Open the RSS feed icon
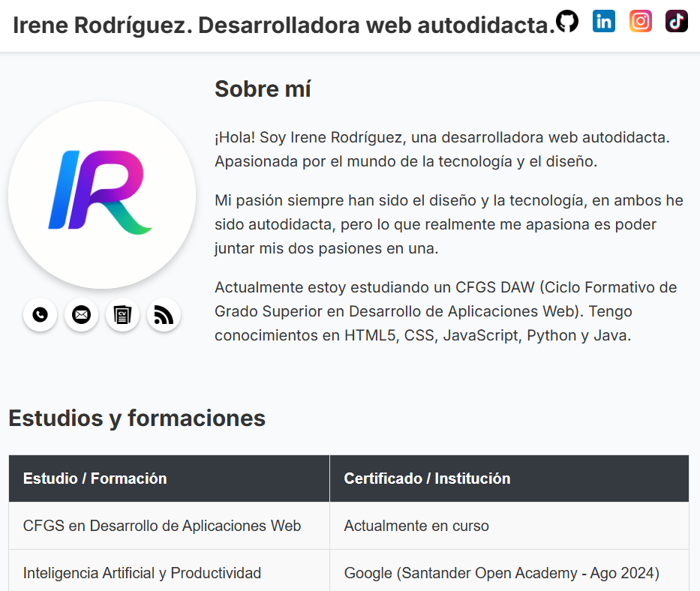This screenshot has height=591, width=700. coord(164,315)
